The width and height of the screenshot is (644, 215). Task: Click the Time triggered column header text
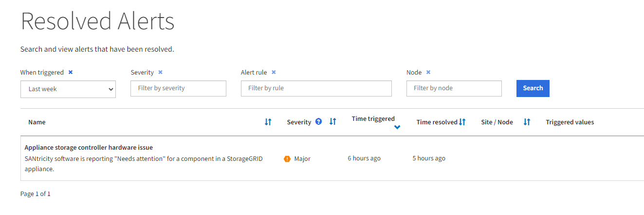pyautogui.click(x=373, y=118)
